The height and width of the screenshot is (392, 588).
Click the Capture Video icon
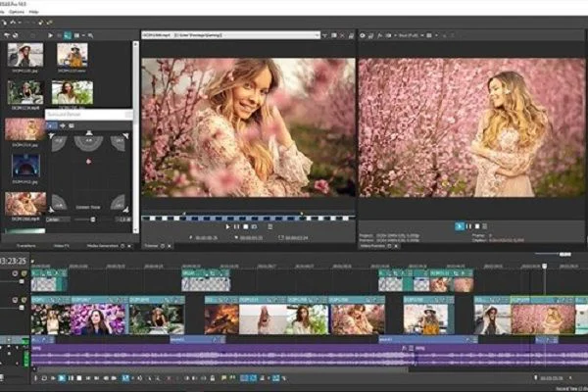[x=16, y=35]
